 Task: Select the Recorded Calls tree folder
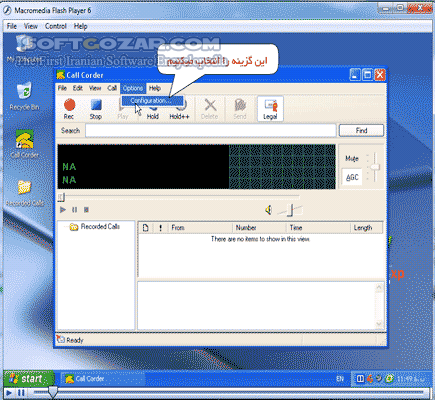(95, 227)
